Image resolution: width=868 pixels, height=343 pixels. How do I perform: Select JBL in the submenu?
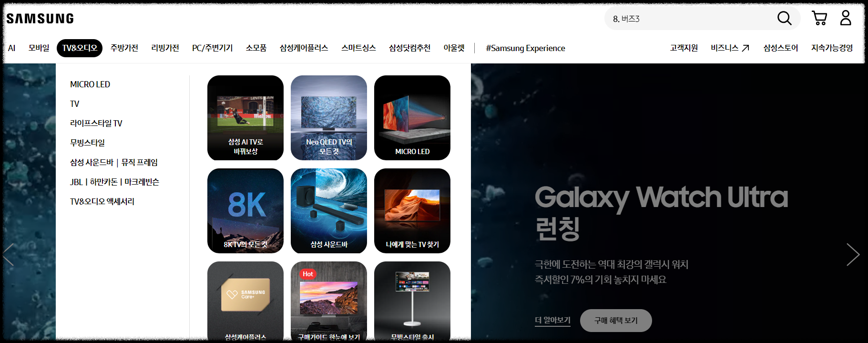click(76, 182)
